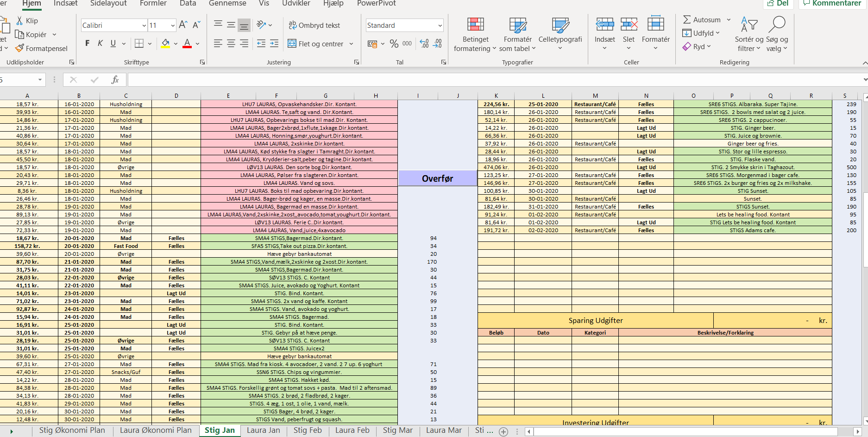Add a new sheet with plus icon
Viewport: 868px width, 437px height.
coord(503,431)
